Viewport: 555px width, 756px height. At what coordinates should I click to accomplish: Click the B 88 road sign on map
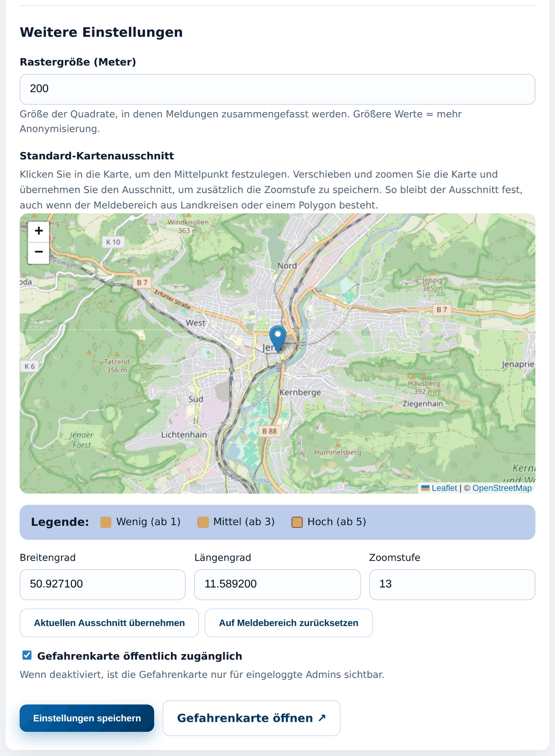click(270, 431)
